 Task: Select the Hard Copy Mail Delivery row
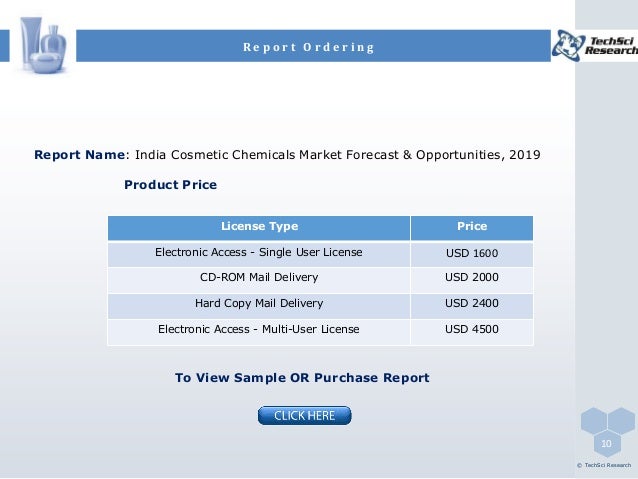[321, 306]
